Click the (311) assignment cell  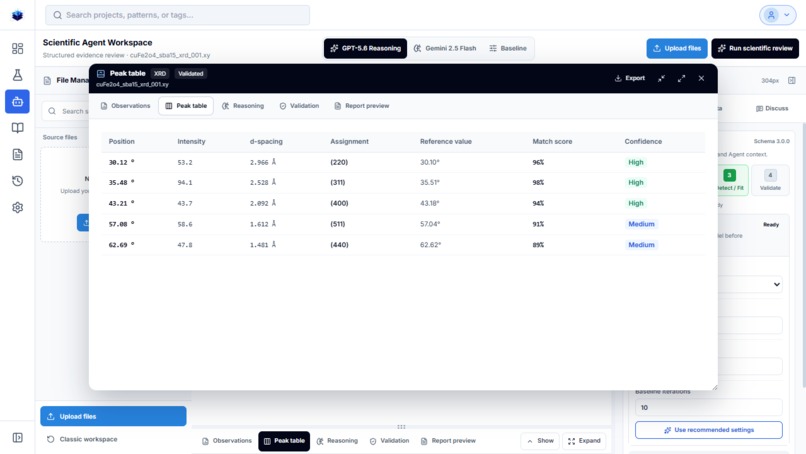click(x=338, y=183)
